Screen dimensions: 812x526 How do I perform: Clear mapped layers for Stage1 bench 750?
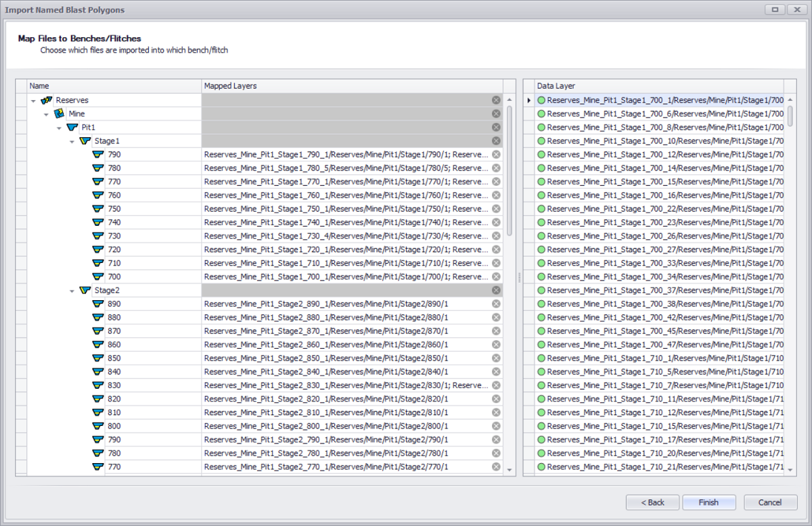[496, 208]
